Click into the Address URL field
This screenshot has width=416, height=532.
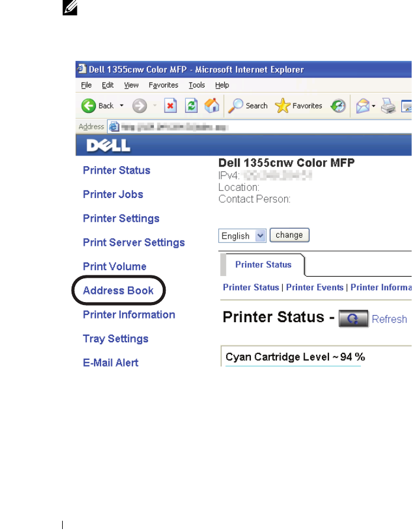(x=260, y=127)
